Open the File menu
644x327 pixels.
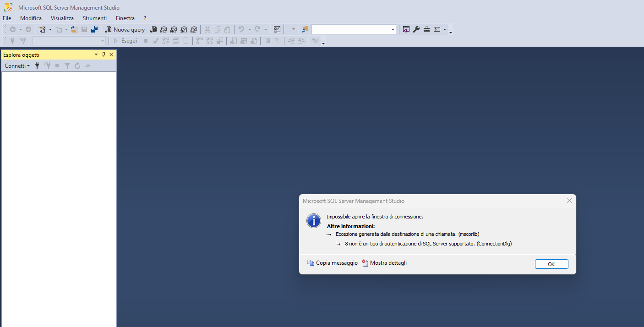pyautogui.click(x=7, y=18)
